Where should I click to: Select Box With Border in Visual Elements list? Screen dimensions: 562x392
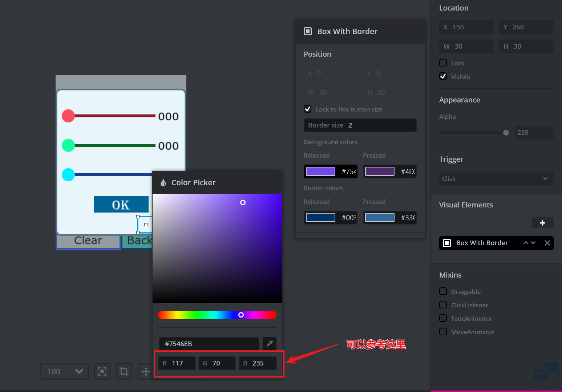pyautogui.click(x=482, y=243)
